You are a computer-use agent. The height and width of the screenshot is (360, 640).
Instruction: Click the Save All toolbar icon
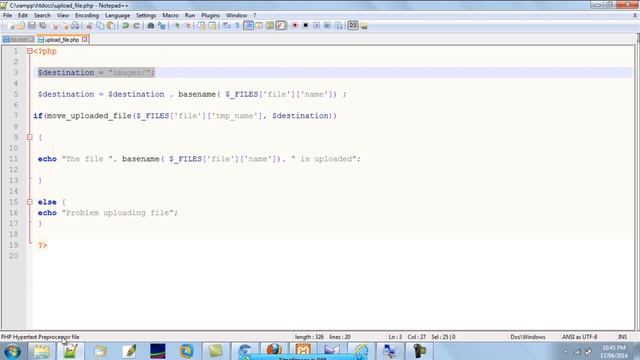click(42, 26)
